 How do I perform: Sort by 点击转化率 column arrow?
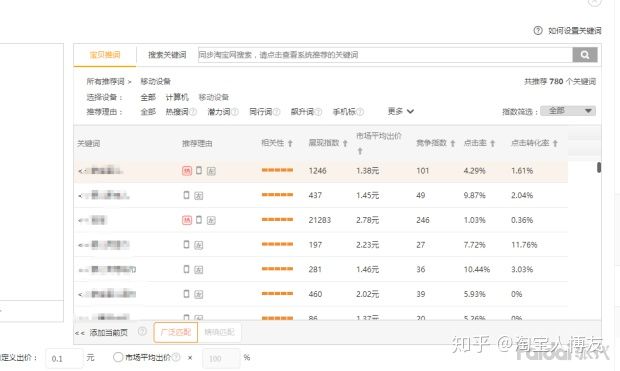coord(555,144)
